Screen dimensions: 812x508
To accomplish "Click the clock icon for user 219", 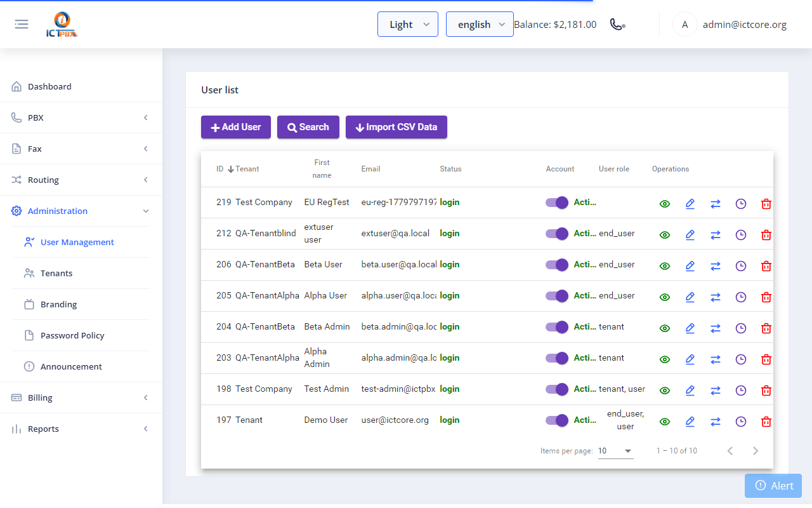I will 741,204.
